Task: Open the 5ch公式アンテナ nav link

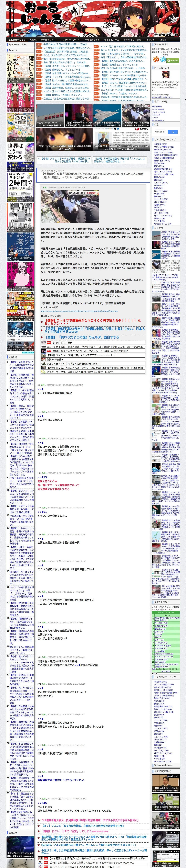Action: (x=17, y=40)
